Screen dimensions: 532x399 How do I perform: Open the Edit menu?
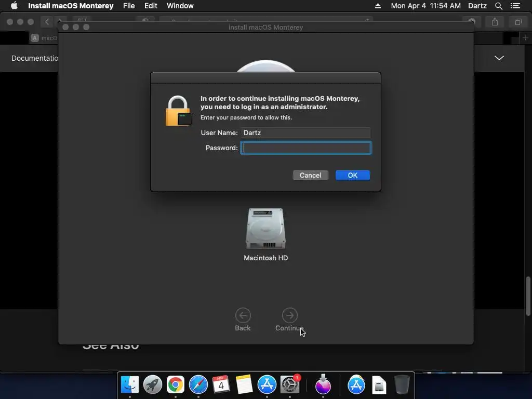(151, 6)
